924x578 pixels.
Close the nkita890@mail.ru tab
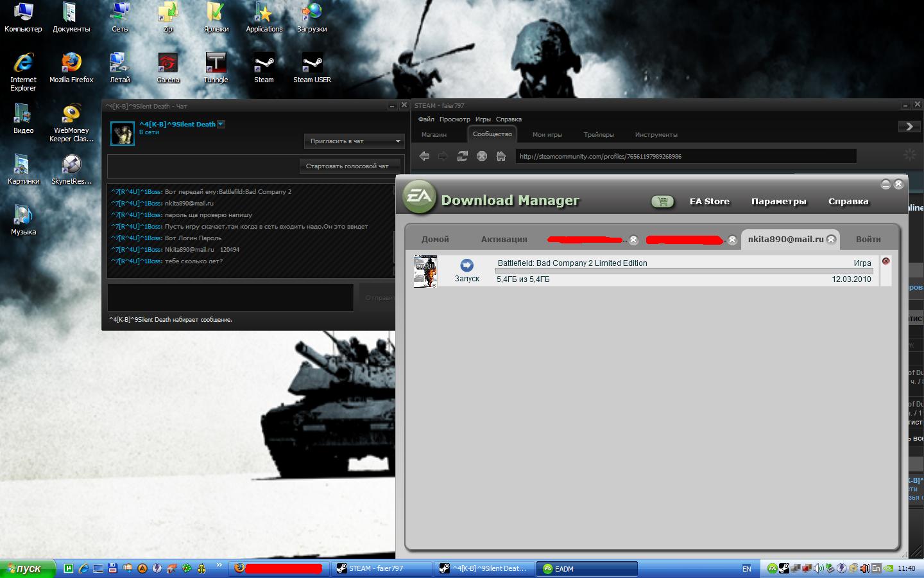pyautogui.click(x=831, y=240)
